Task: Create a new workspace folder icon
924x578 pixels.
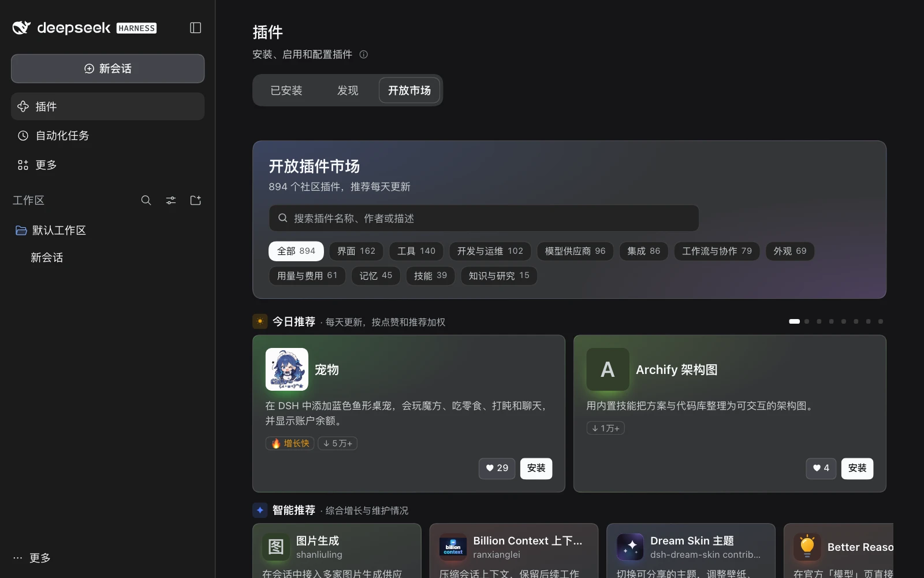Action: tap(196, 200)
